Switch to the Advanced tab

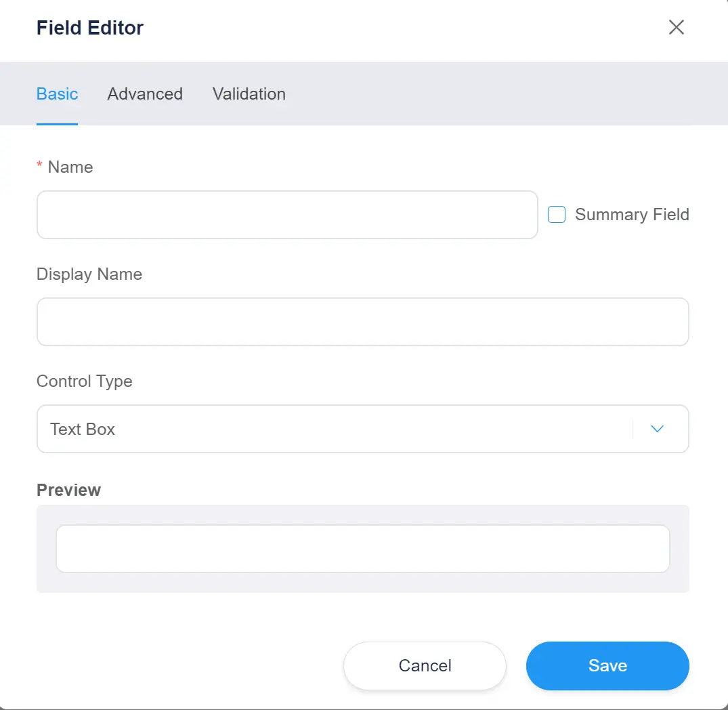[145, 94]
